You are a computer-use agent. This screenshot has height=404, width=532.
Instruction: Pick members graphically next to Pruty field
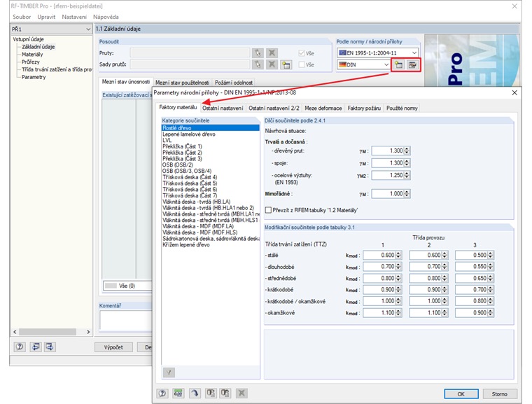(x=258, y=53)
